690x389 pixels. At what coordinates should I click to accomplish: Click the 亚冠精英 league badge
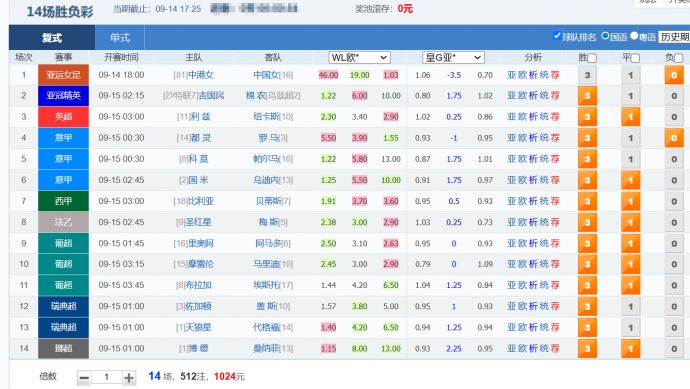tap(63, 95)
